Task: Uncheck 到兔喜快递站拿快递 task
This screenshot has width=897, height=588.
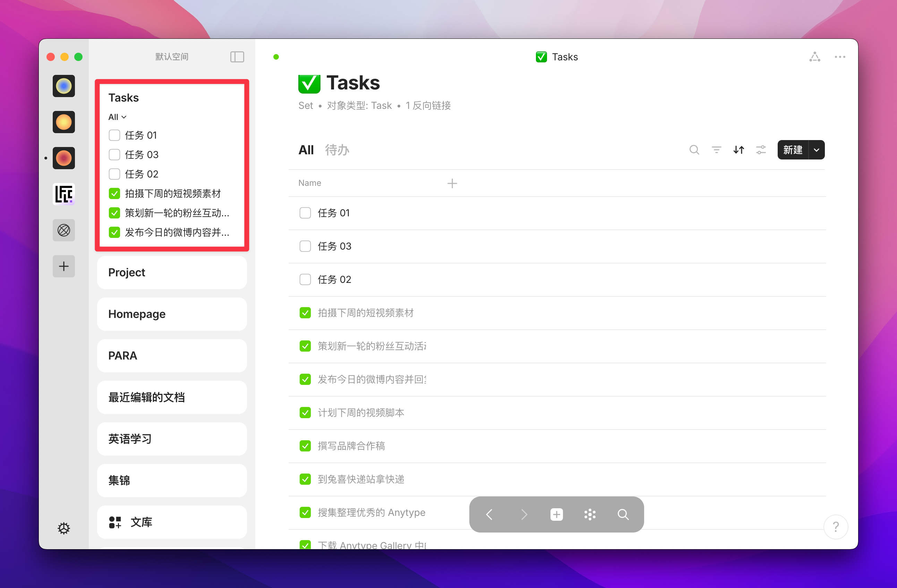Action: coord(305,479)
